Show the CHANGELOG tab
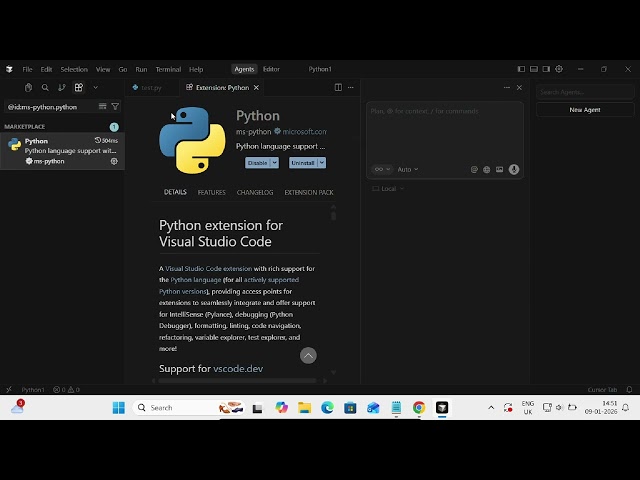This screenshot has height=480, width=640. coord(255,192)
